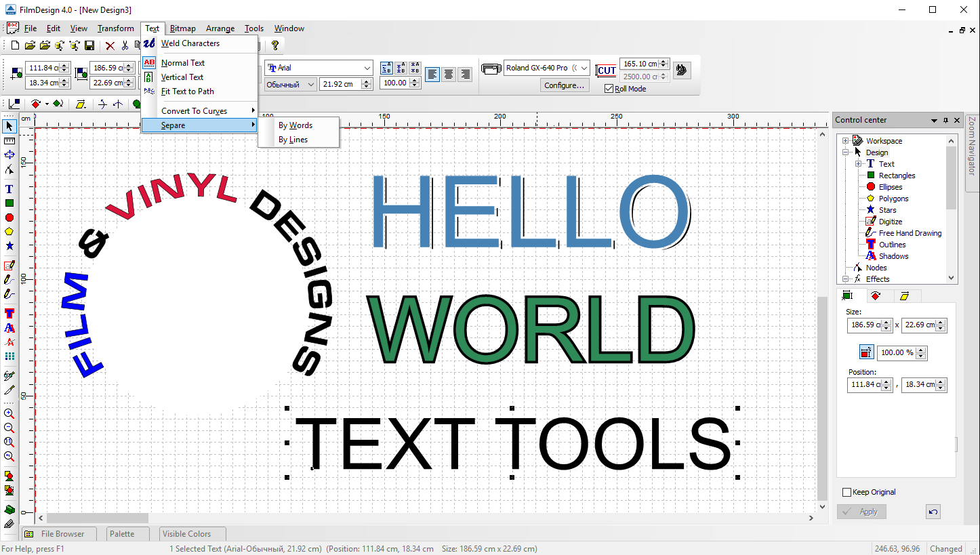The width and height of the screenshot is (980, 555).
Task: Choose the yellow Polygon tool in left toolbar
Action: click(9, 232)
